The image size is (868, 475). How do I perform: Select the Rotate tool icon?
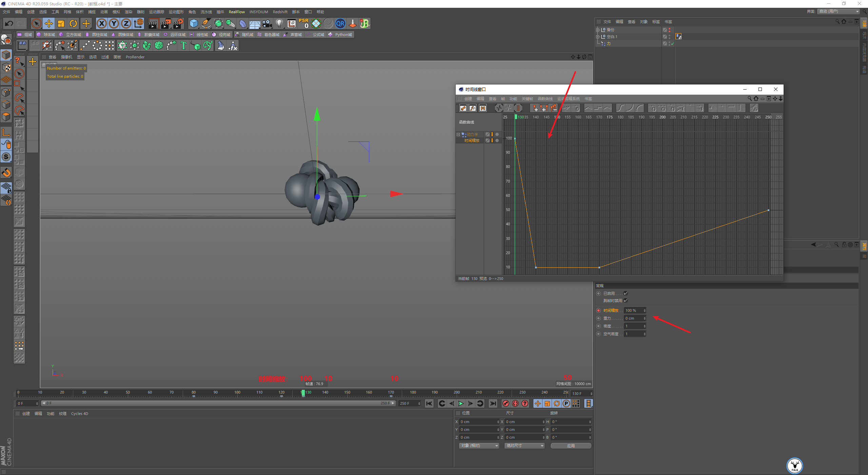73,23
